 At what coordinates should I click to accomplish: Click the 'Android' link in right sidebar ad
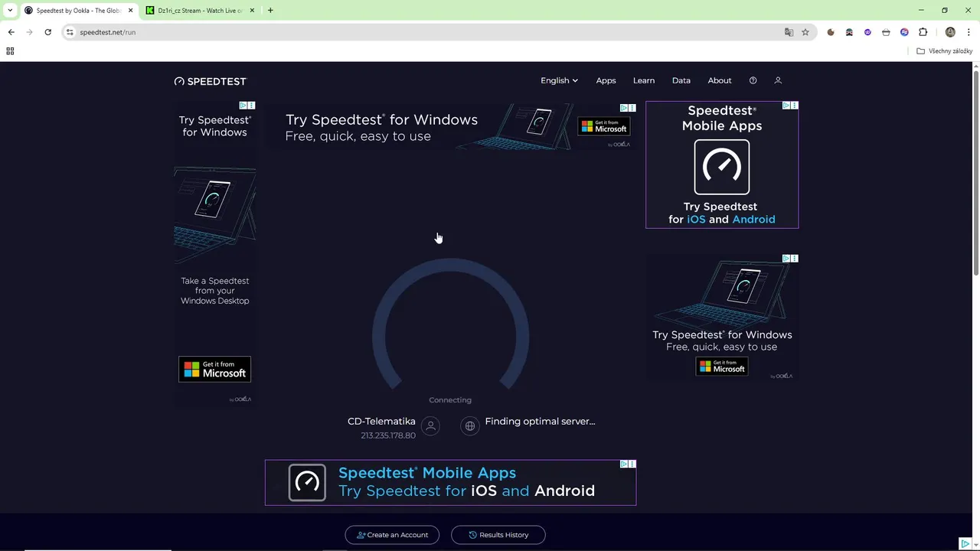(753, 220)
